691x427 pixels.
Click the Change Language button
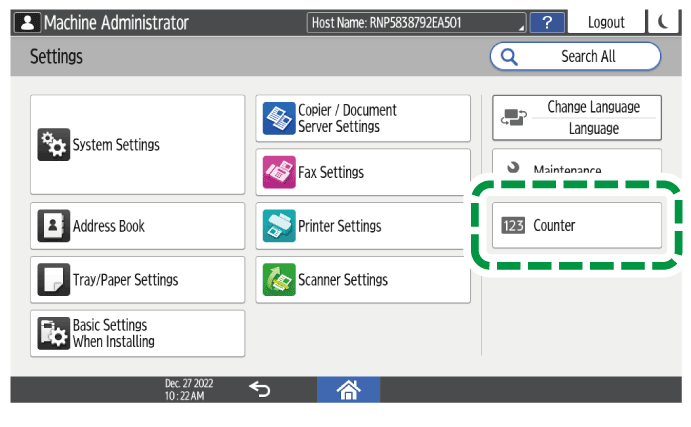[577, 118]
